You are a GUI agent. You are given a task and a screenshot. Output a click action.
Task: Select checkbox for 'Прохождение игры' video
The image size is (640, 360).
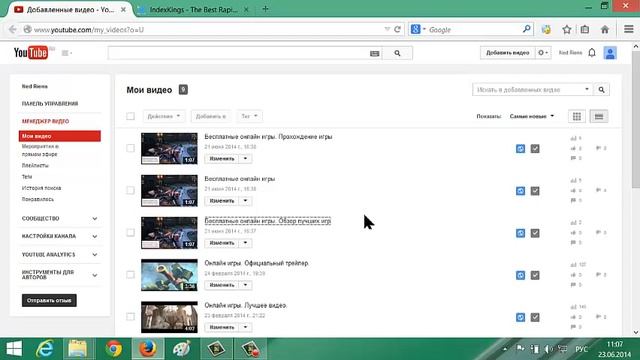(x=130, y=148)
